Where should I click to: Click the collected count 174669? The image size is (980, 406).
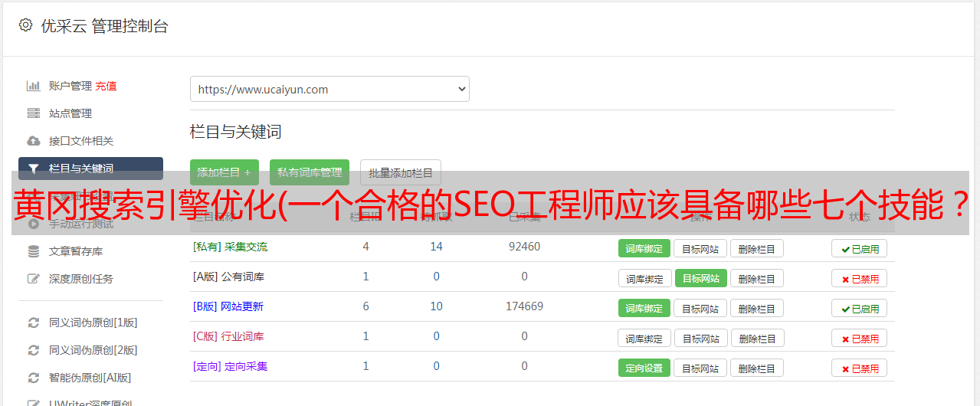click(524, 306)
